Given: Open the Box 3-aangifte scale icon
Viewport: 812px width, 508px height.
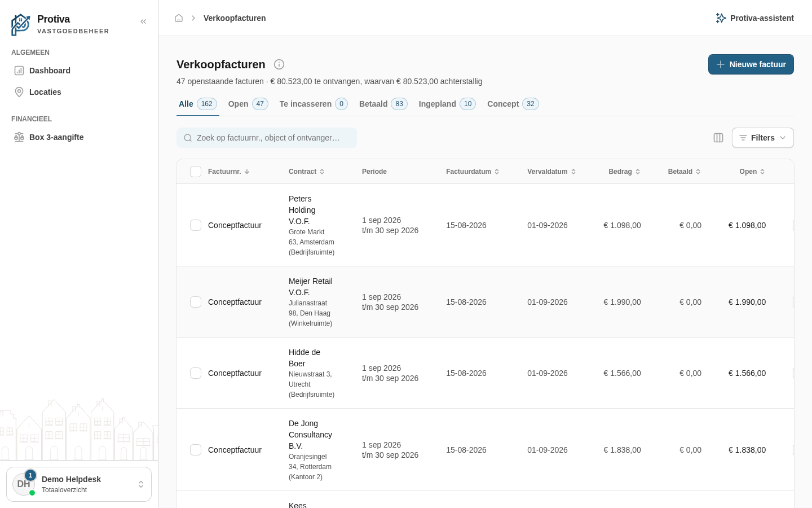Looking at the screenshot, I should pos(19,137).
